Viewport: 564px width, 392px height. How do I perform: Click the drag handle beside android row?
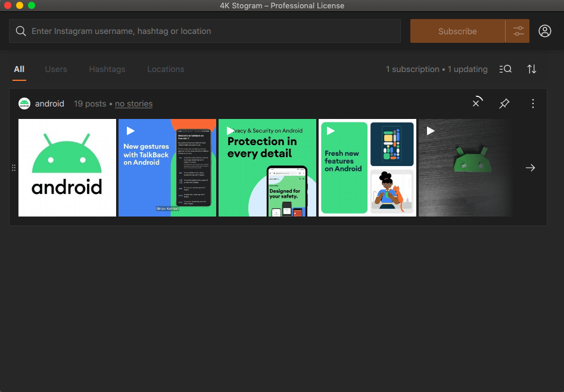tap(14, 168)
